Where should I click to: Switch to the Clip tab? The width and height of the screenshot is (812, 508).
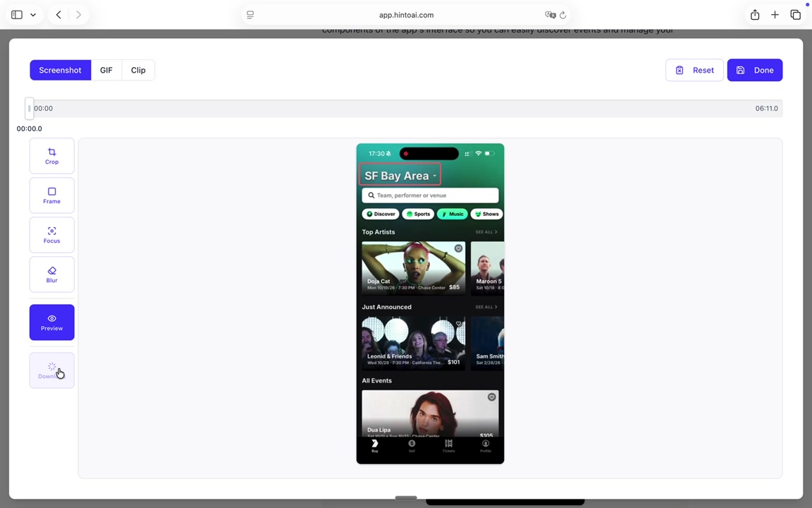[x=138, y=70]
